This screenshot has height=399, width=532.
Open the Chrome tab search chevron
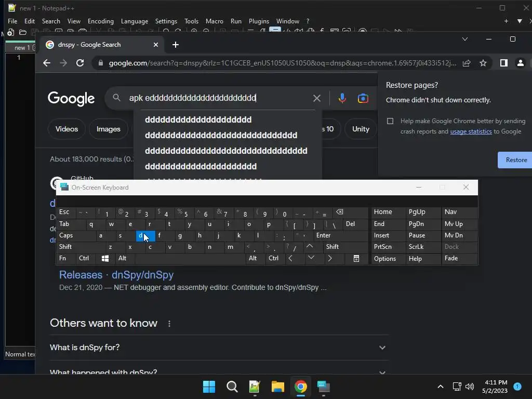coord(465,39)
